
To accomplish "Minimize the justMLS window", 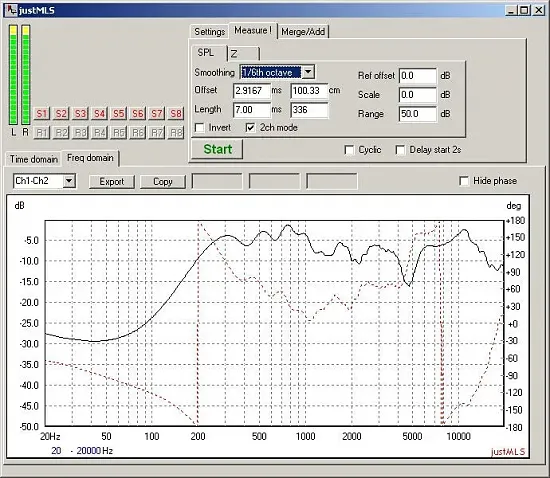I will [511, 10].
